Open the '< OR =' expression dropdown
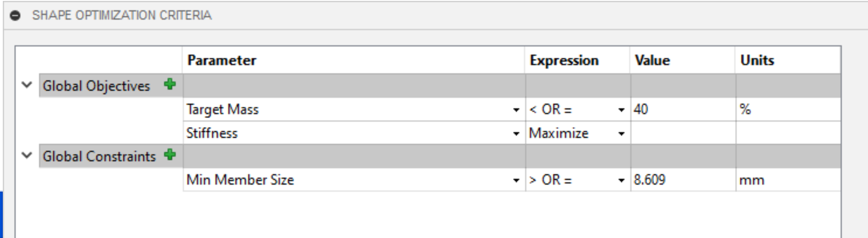This screenshot has height=238, width=868. (621, 110)
